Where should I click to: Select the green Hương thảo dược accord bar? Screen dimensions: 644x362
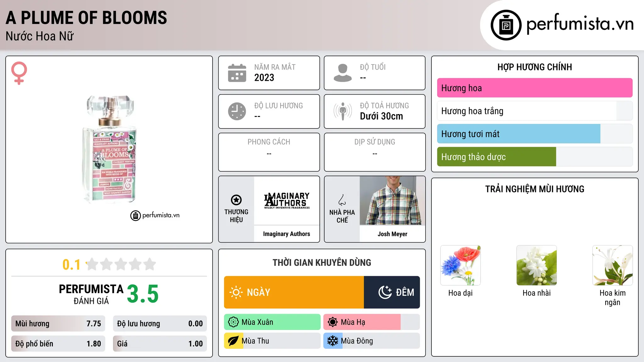535,157
